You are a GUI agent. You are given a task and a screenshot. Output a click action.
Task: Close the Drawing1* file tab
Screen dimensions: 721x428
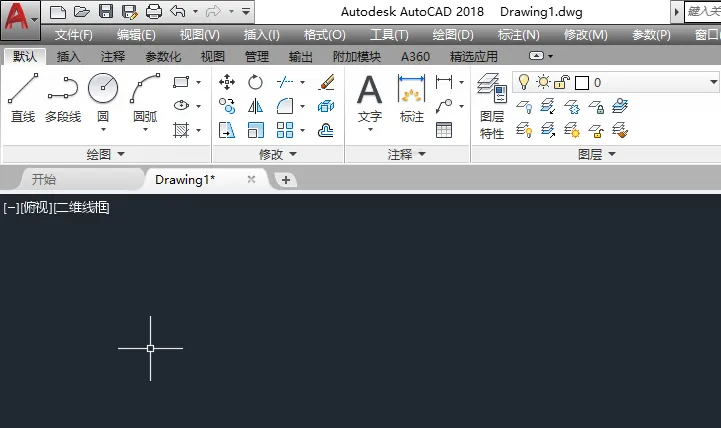pyautogui.click(x=251, y=179)
